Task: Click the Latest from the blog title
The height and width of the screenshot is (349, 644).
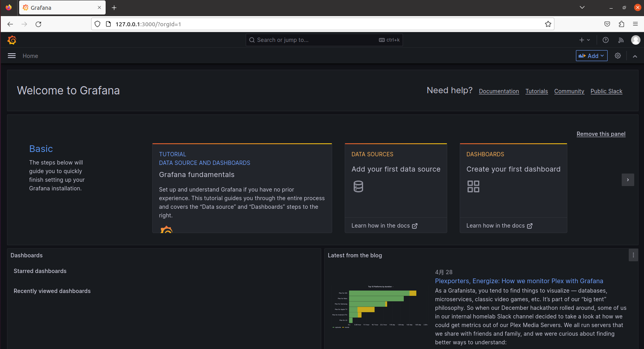Action: click(x=355, y=255)
